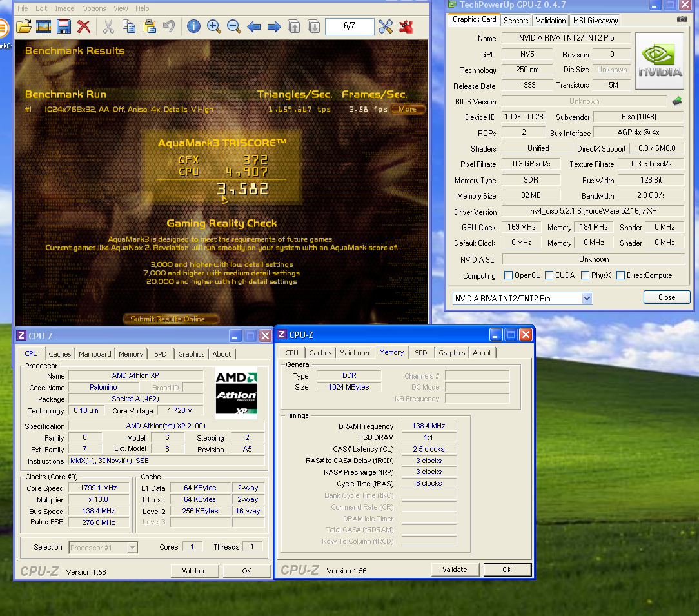Click the Palomino code name value
The image size is (699, 616).
[103, 387]
